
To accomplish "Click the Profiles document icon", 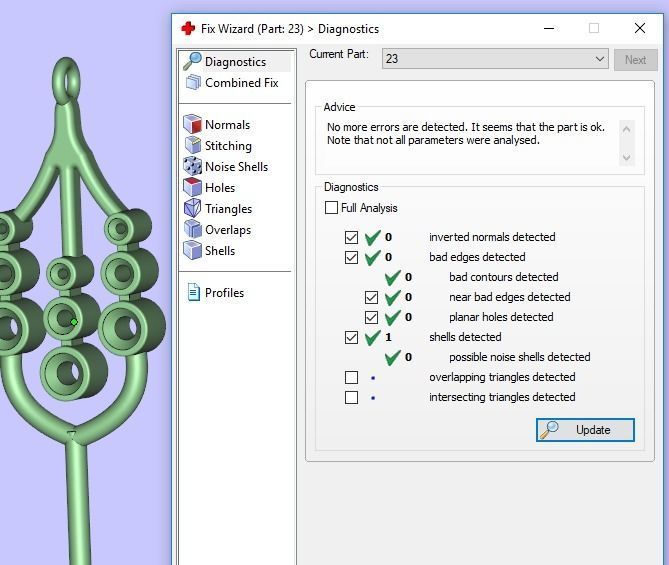I will [194, 292].
